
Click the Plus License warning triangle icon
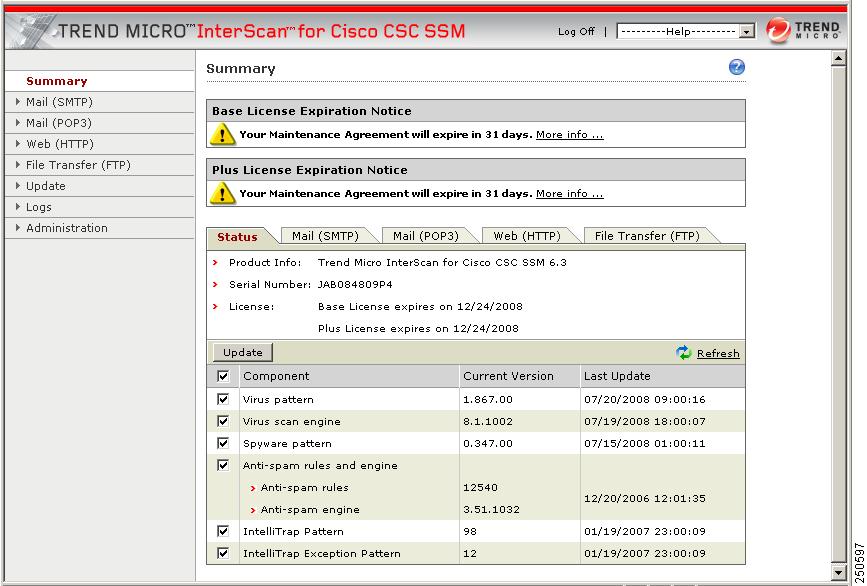click(x=222, y=193)
